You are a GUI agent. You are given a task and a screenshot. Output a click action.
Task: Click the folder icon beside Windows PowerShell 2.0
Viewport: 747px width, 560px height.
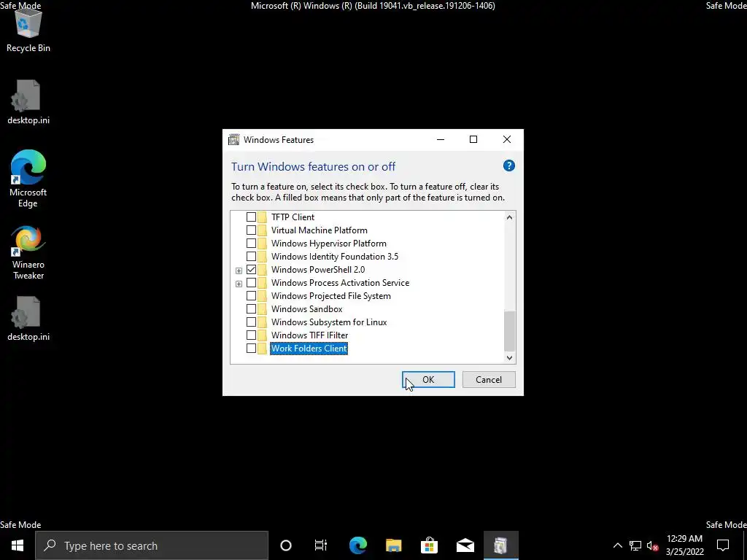click(x=262, y=270)
